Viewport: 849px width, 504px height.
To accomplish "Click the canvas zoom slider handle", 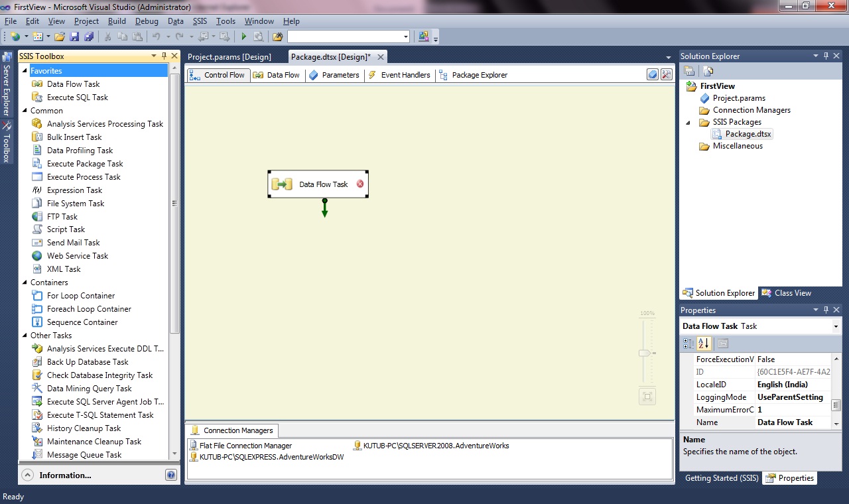I will [645, 353].
